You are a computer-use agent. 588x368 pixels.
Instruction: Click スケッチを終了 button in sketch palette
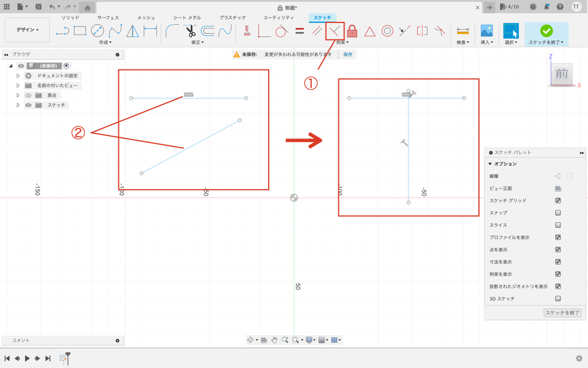pyautogui.click(x=563, y=313)
